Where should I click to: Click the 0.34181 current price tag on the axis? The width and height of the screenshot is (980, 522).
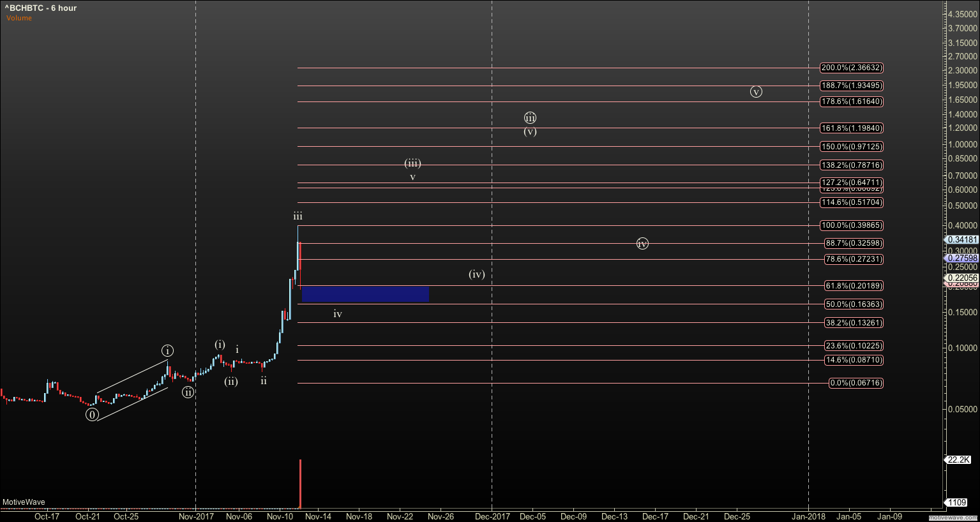click(x=960, y=239)
